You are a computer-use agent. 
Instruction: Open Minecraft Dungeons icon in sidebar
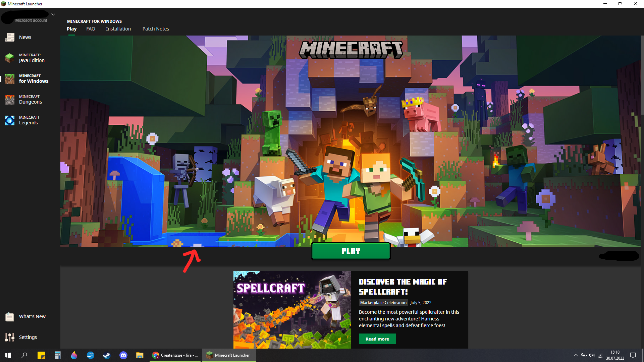pos(10,100)
